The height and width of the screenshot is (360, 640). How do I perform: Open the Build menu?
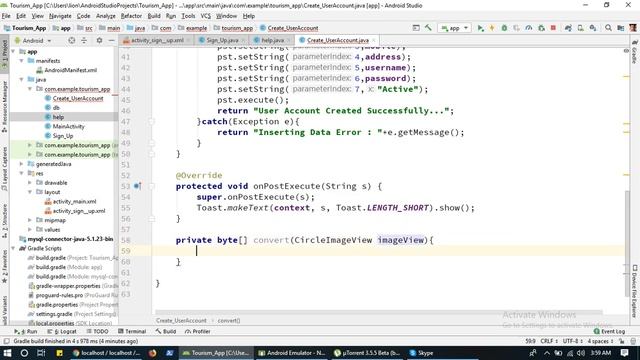[x=154, y=16]
